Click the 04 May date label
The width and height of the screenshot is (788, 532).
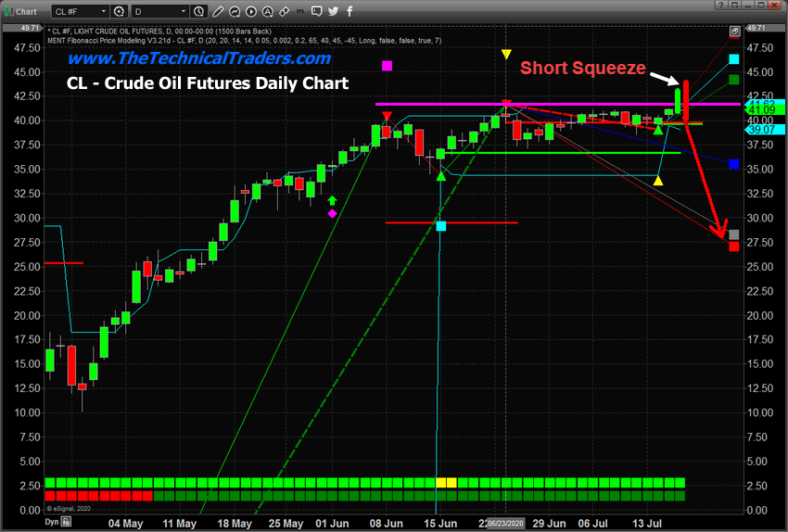(x=126, y=524)
